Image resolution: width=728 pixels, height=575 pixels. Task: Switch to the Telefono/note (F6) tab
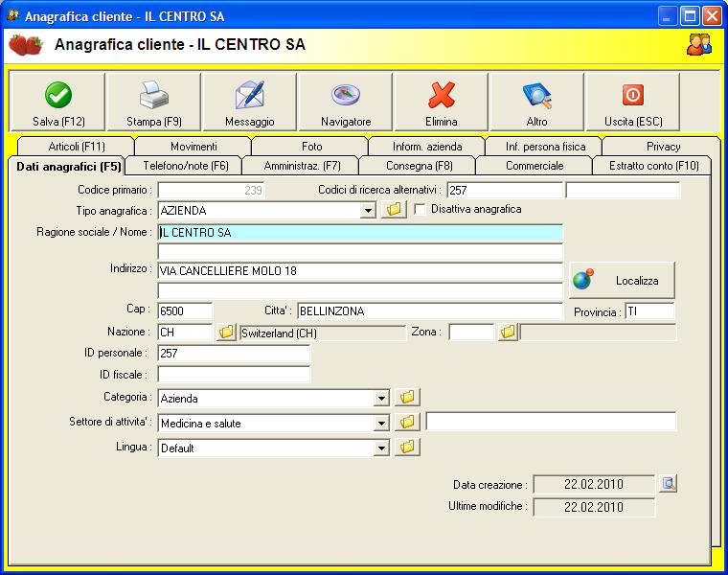click(x=186, y=166)
